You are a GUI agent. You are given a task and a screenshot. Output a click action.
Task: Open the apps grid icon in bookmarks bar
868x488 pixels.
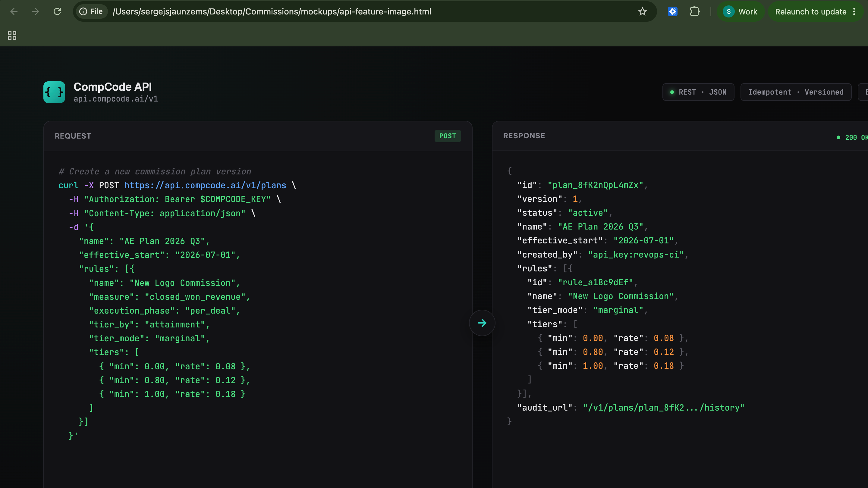12,35
